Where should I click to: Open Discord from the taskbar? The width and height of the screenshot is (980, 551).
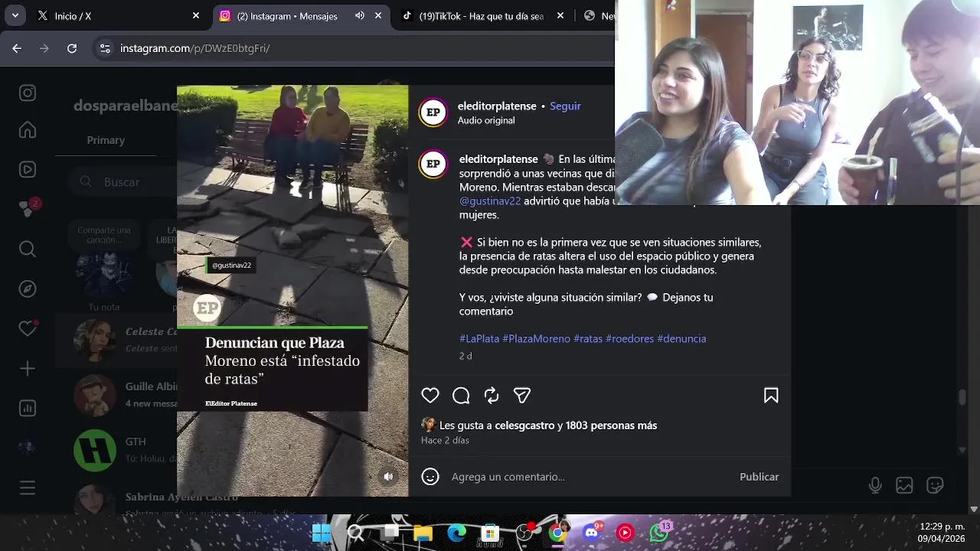592,533
